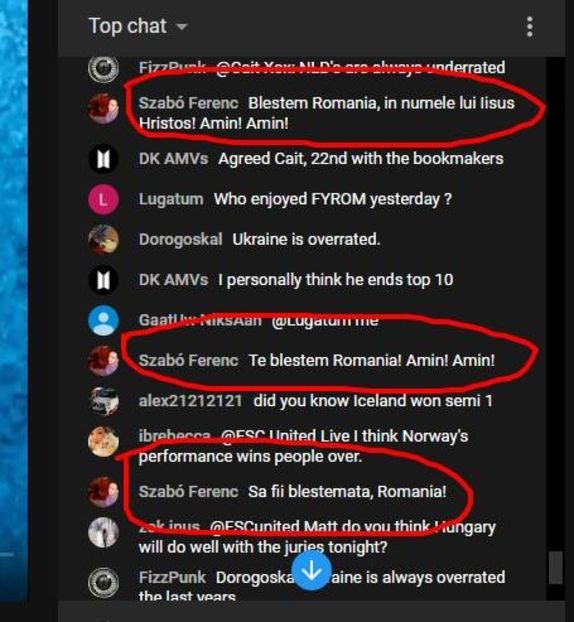Click ibrebecca's profile avatar

pos(103,442)
